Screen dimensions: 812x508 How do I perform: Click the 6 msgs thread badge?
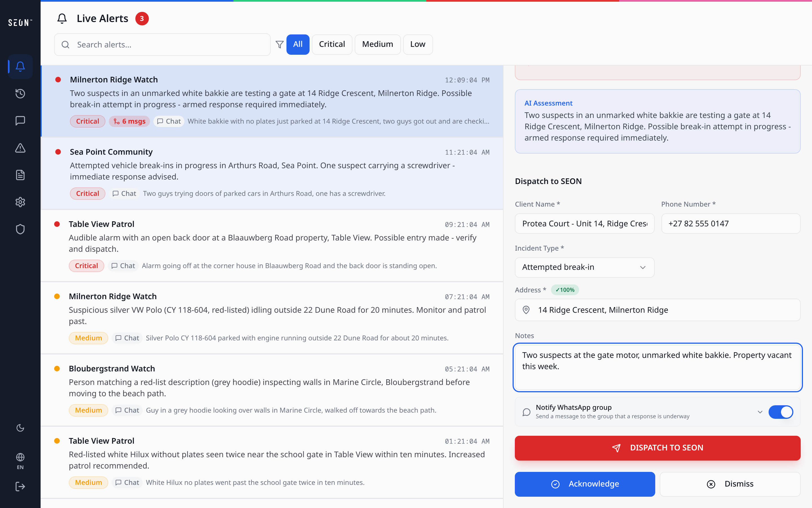[x=129, y=121]
